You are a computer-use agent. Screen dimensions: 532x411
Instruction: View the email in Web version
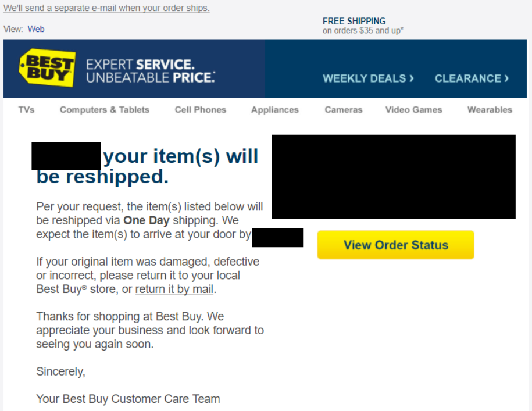click(x=36, y=29)
